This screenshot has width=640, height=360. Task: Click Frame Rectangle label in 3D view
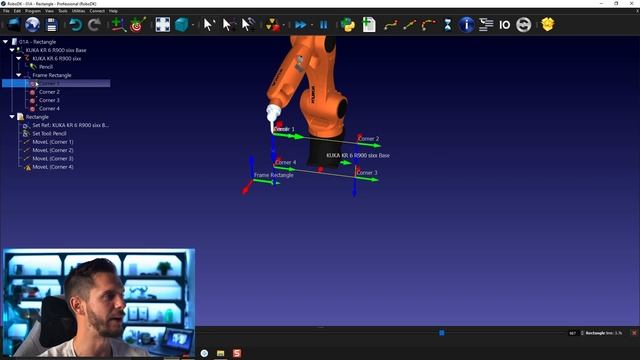[x=273, y=175]
